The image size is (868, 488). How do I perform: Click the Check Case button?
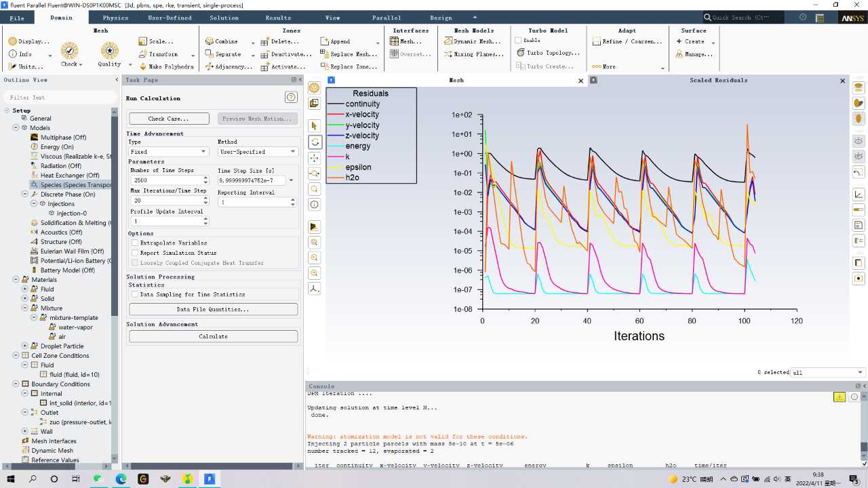pos(168,119)
